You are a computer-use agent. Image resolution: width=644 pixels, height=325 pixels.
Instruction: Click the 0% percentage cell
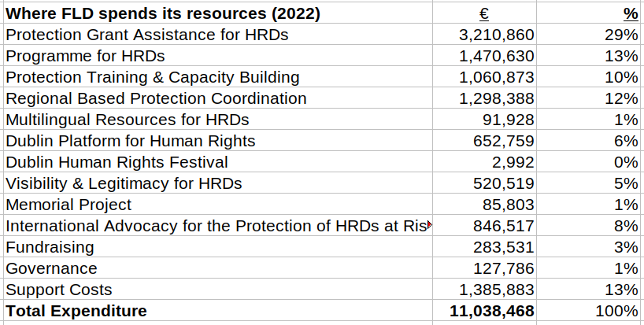pyautogui.click(x=625, y=162)
